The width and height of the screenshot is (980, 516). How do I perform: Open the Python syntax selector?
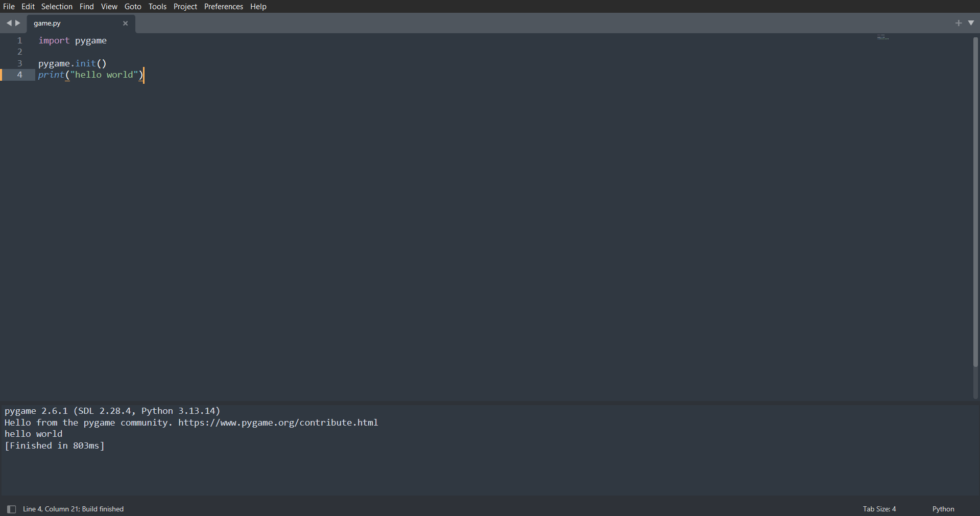(943, 509)
